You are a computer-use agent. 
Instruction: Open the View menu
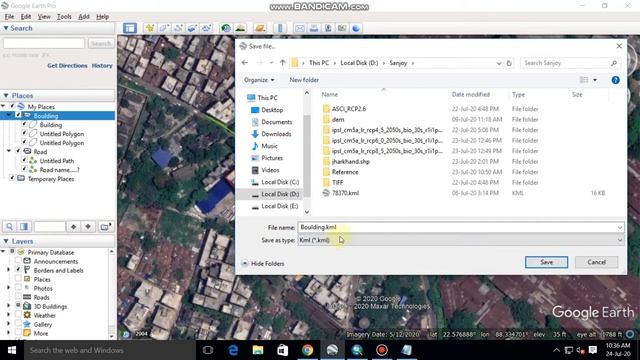click(44, 17)
